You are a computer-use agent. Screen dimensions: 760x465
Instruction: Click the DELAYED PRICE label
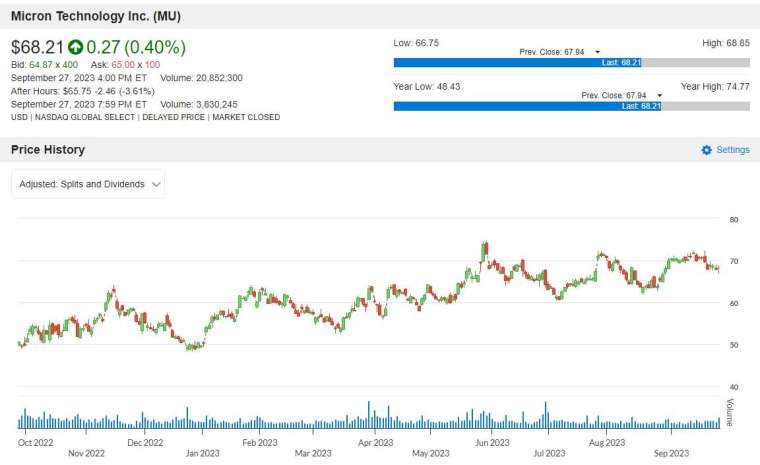coord(174,117)
